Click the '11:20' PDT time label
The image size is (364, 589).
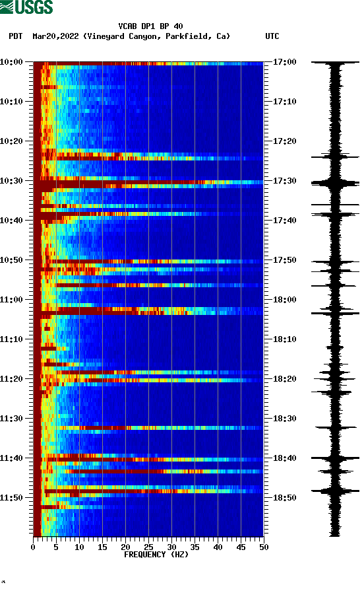11,378
